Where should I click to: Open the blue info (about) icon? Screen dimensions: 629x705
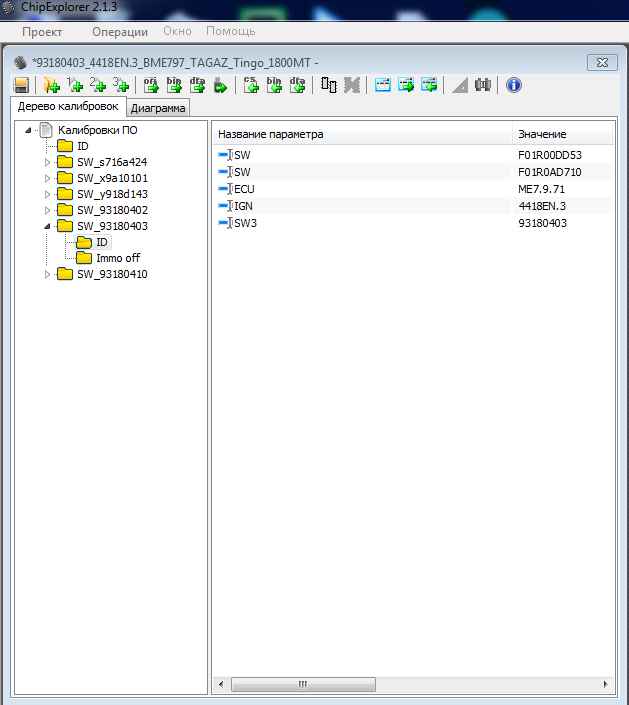[514, 86]
